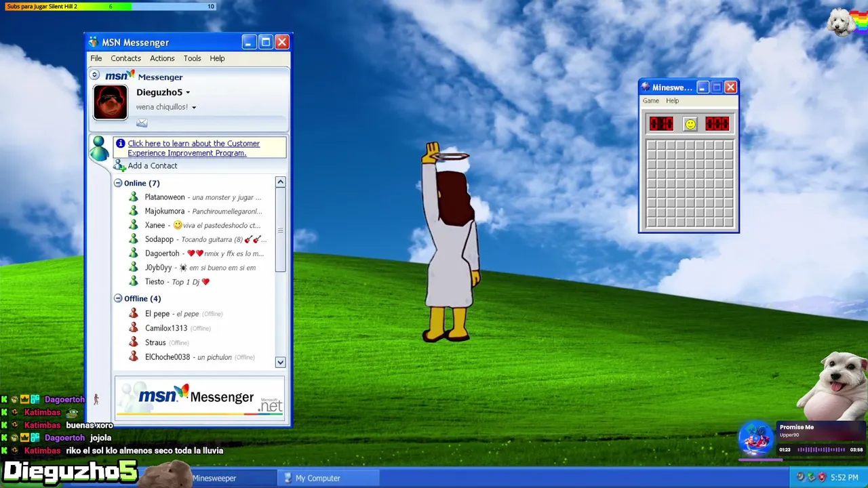
Task: Collapse the MSN Messenger header panel
Action: (95, 75)
